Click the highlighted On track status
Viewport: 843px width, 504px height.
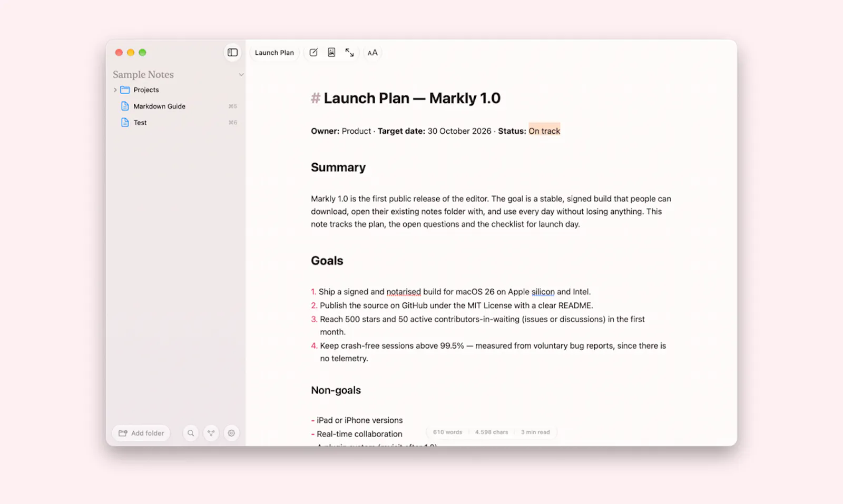click(x=544, y=131)
